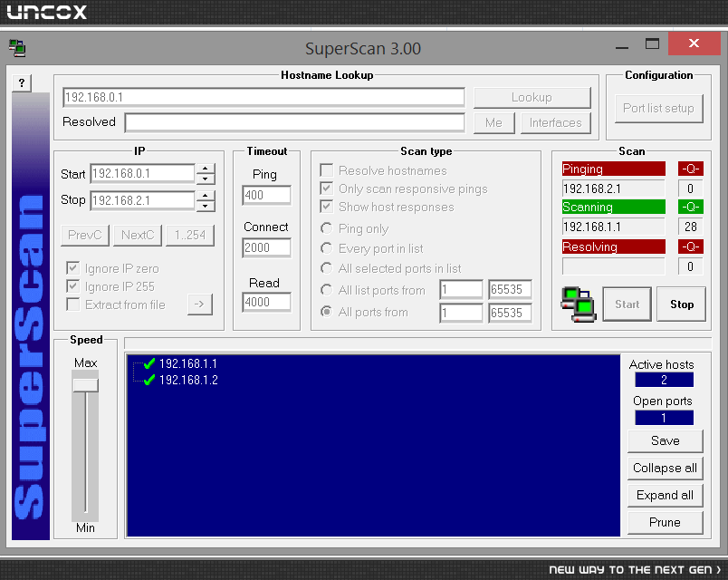The height and width of the screenshot is (580, 728).
Task: Click the Pinging -Q- indicator
Action: click(x=690, y=169)
